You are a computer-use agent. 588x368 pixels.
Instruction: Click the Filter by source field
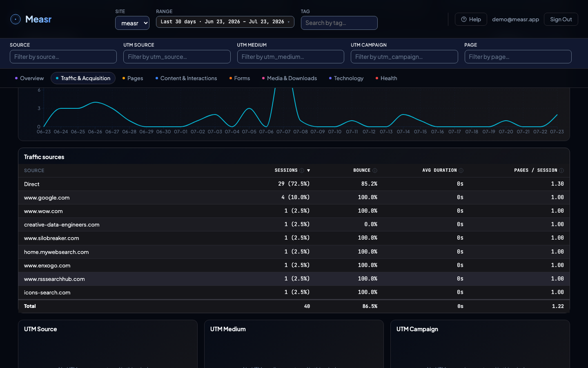tap(63, 57)
